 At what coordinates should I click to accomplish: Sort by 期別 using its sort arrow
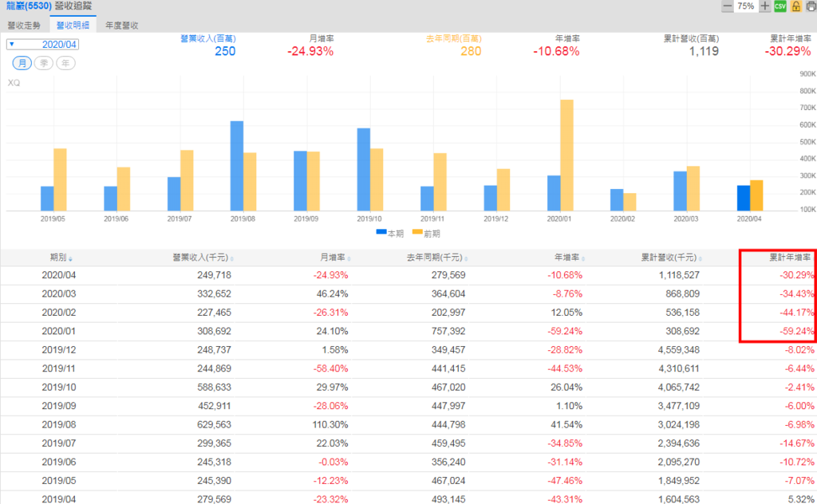tap(70, 258)
